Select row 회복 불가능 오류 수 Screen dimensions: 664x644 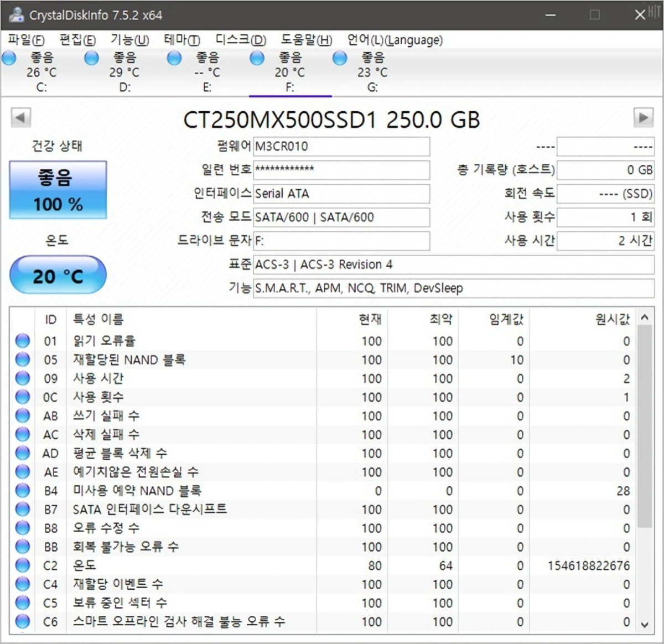324,547
